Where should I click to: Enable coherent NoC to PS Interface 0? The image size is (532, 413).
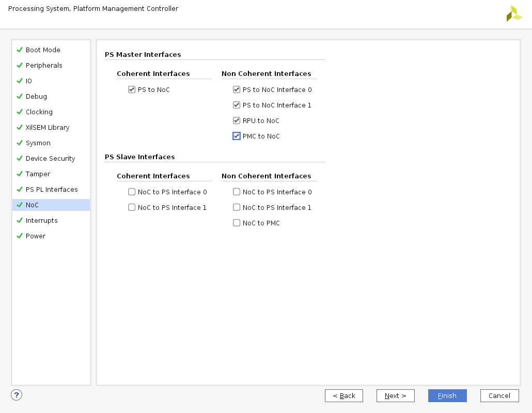(x=132, y=192)
